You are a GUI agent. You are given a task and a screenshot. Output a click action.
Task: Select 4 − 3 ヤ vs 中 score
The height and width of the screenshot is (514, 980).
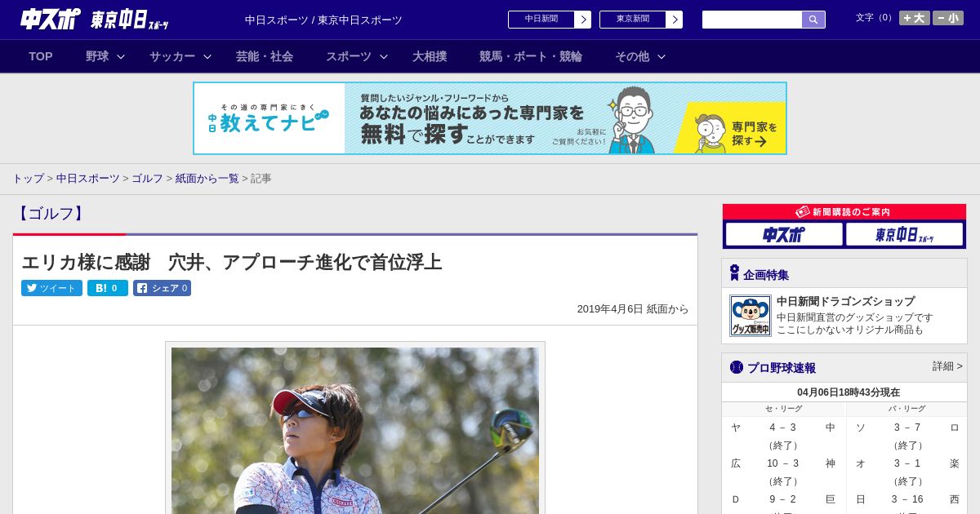(782, 428)
